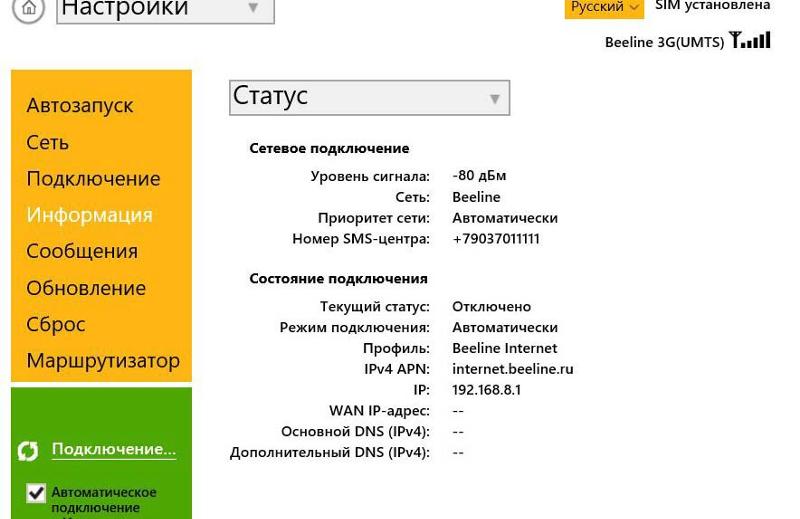Click the Состояние подключения heading
800x519 pixels.
(338, 279)
